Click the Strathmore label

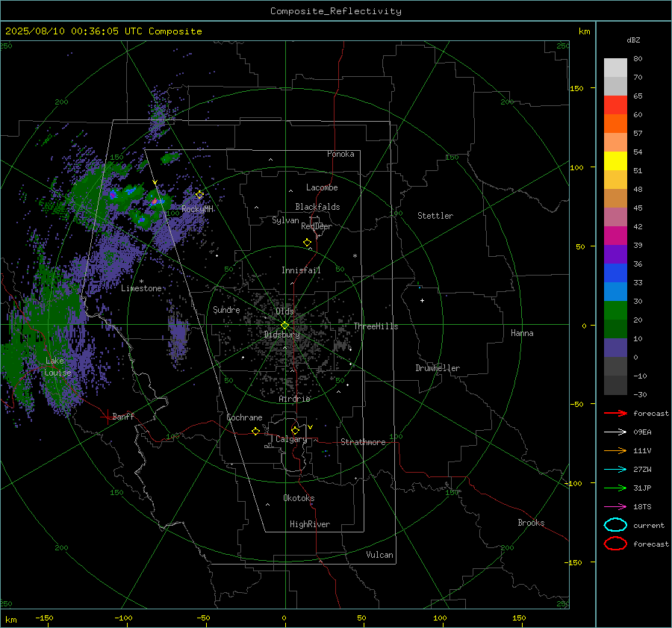point(363,442)
